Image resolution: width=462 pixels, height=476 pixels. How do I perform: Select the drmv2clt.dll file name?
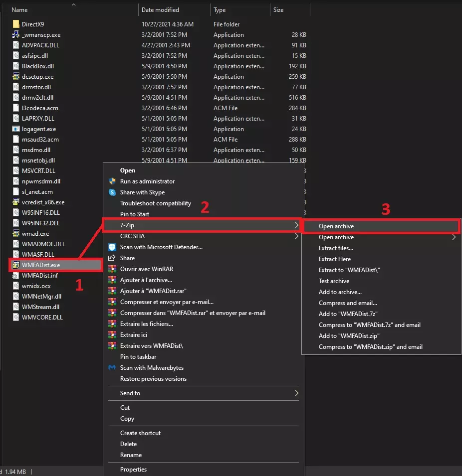pos(37,98)
